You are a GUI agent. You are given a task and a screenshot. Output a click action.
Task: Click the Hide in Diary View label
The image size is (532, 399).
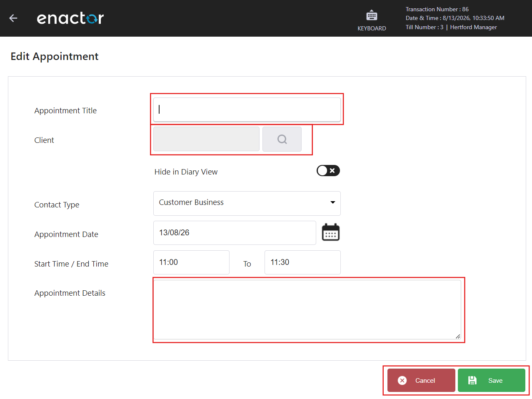(186, 172)
